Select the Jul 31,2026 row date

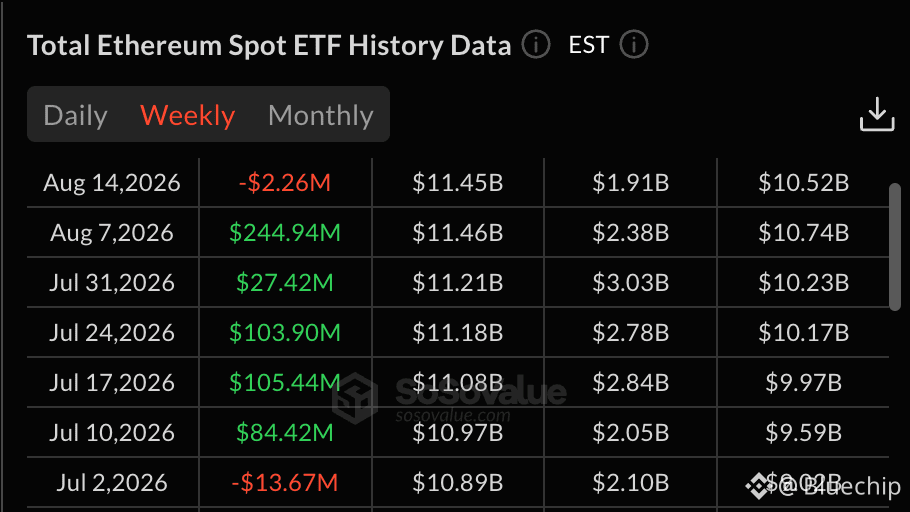pyautogui.click(x=112, y=283)
